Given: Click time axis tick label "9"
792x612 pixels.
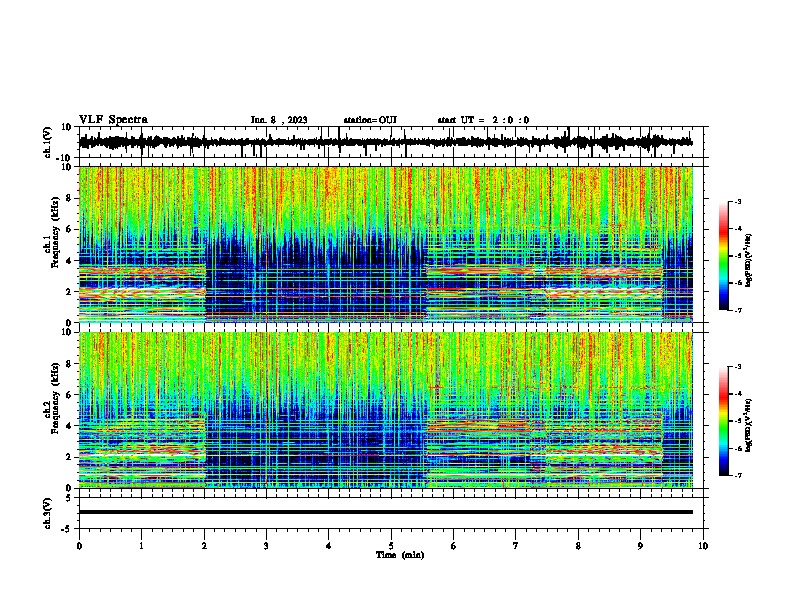Looking at the screenshot, I should [x=640, y=546].
